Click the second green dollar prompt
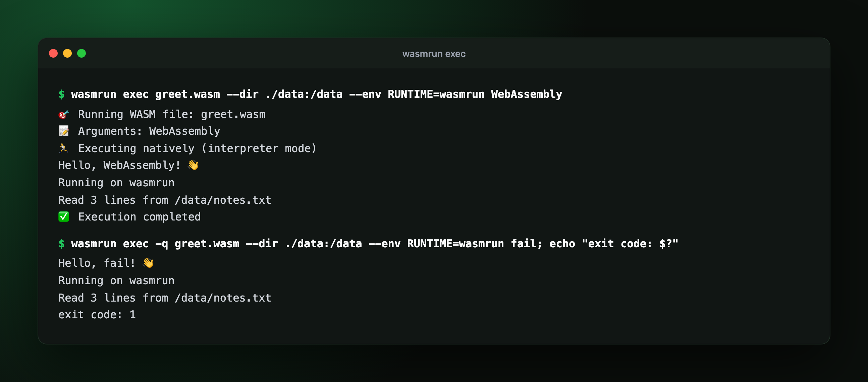This screenshot has width=868, height=382. point(61,244)
